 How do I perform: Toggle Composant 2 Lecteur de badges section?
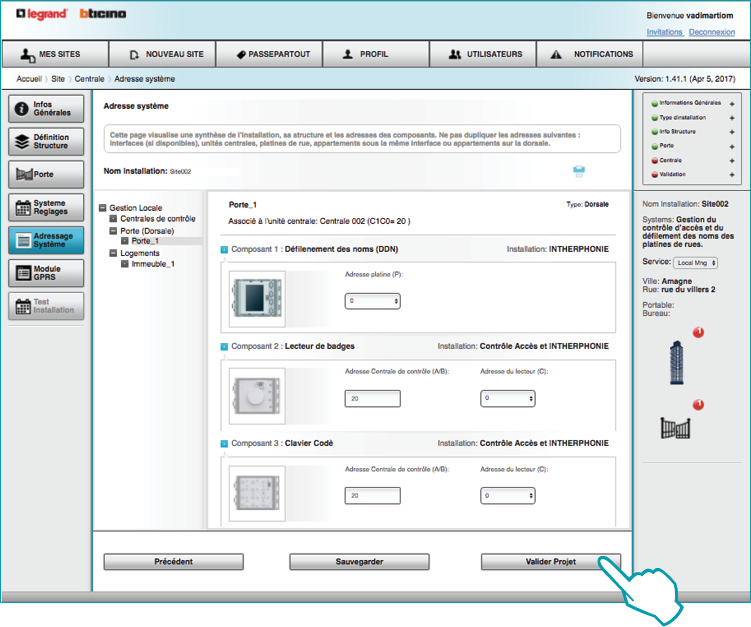[x=224, y=347]
